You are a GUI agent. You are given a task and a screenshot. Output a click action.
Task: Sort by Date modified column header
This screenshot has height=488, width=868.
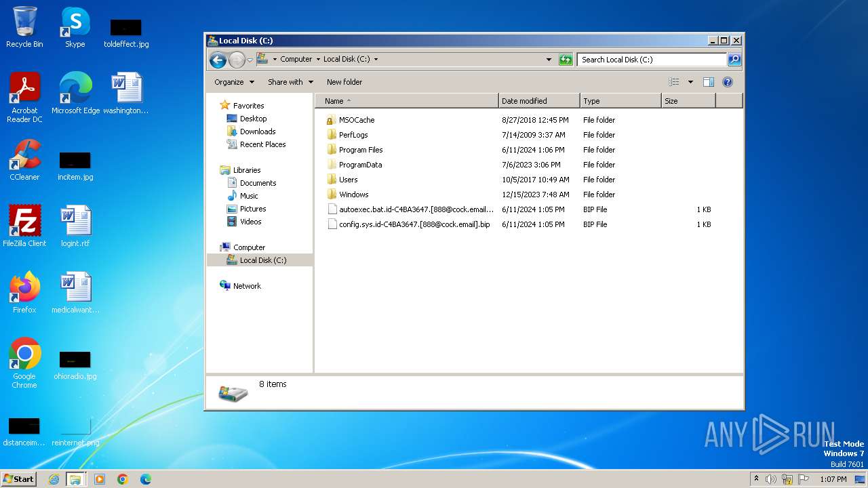539,101
